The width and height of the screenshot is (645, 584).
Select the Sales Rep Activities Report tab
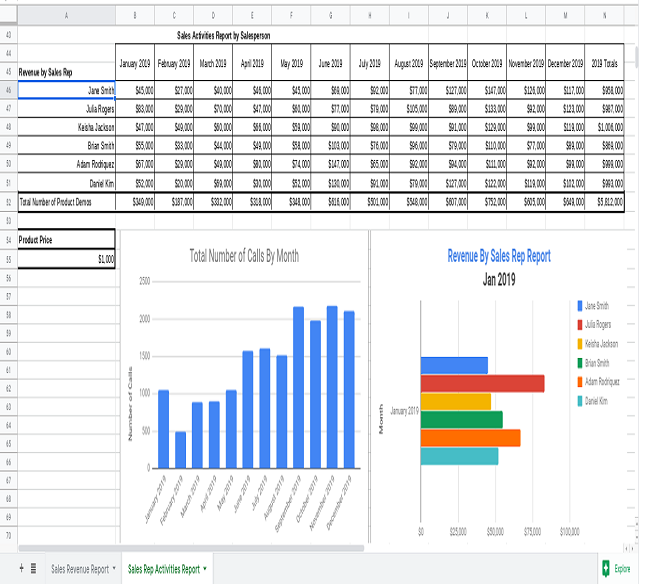(163, 568)
